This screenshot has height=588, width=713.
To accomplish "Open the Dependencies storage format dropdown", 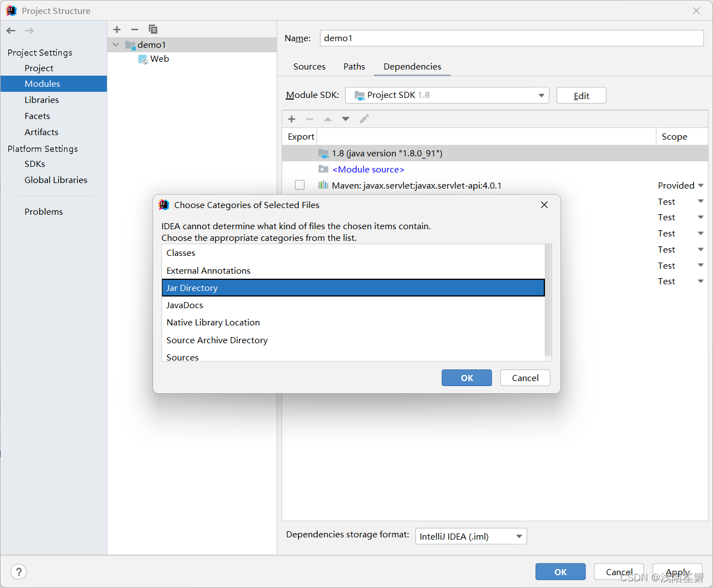I will coord(519,536).
